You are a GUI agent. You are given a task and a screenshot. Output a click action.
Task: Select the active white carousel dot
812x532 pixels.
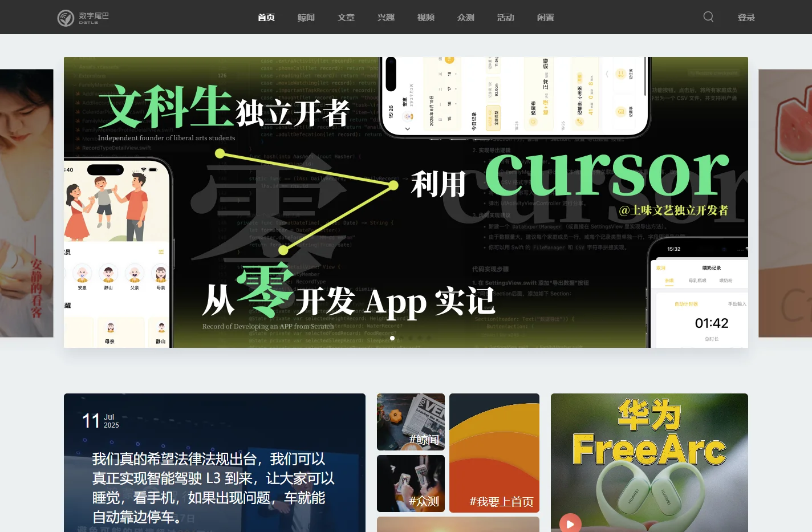pos(392,338)
